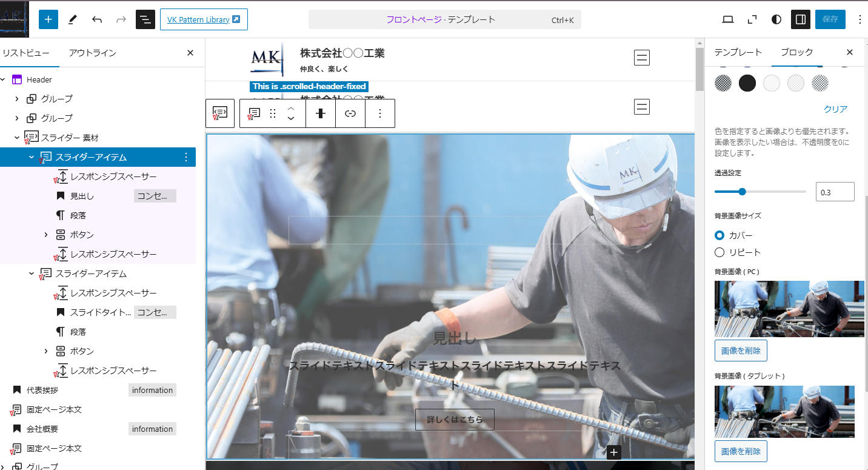Switch to the ブロック settings tab

click(797, 52)
